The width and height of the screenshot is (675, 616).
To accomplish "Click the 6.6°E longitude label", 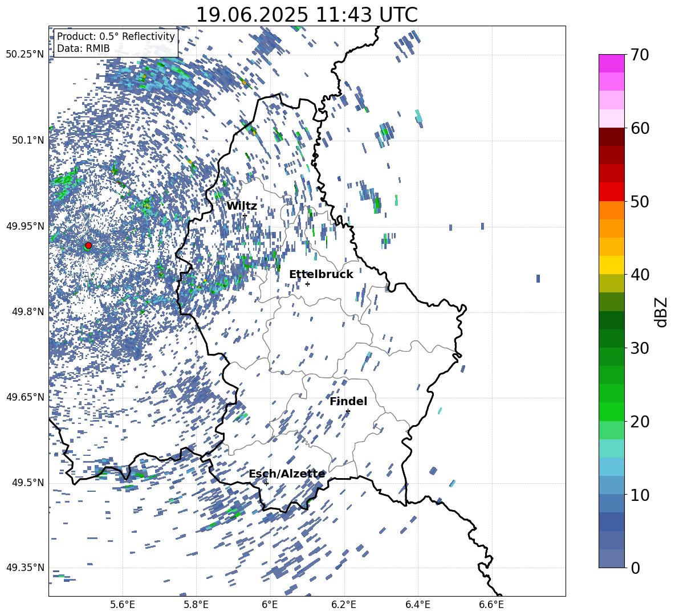I will [491, 605].
